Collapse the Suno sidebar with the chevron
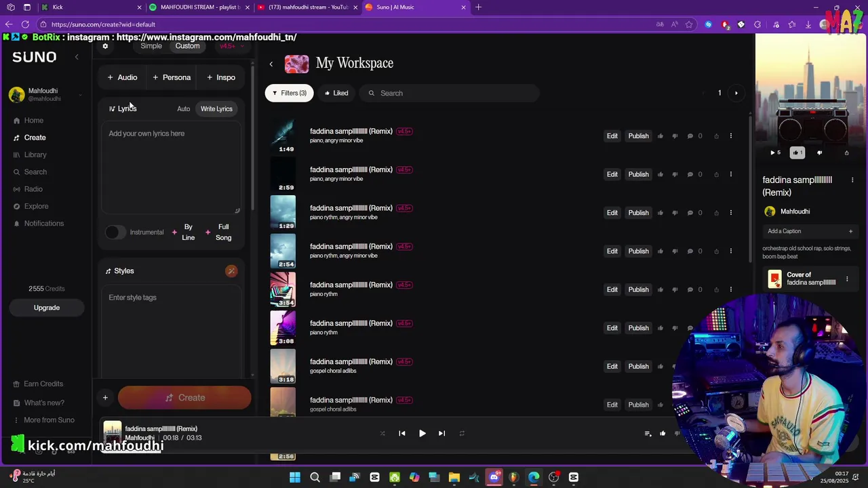Image resolution: width=868 pixels, height=488 pixels. click(x=77, y=57)
